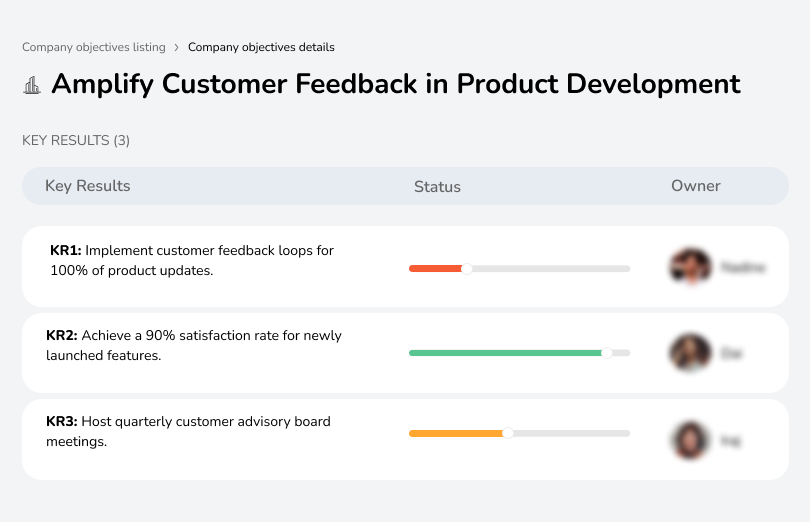Click the blurred owner name in KR3 row
Screen dimensions: 810x522
pos(730,441)
